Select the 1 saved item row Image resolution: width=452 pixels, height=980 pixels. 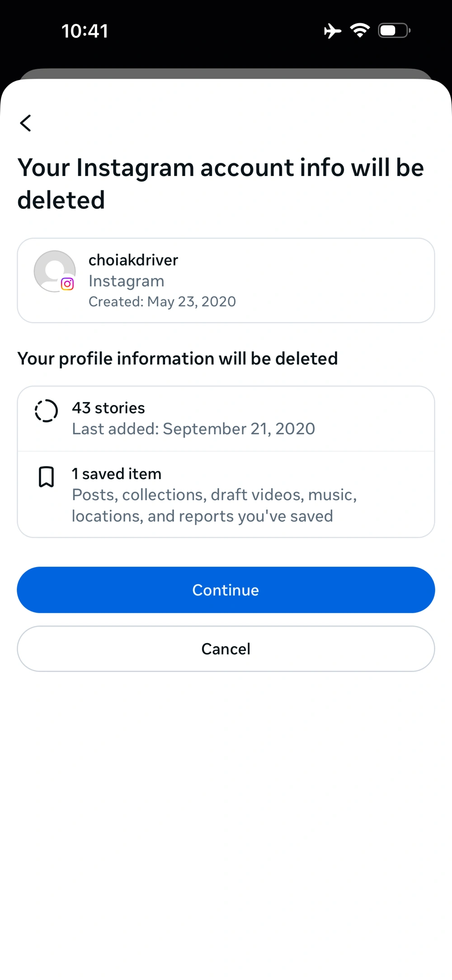point(226,494)
